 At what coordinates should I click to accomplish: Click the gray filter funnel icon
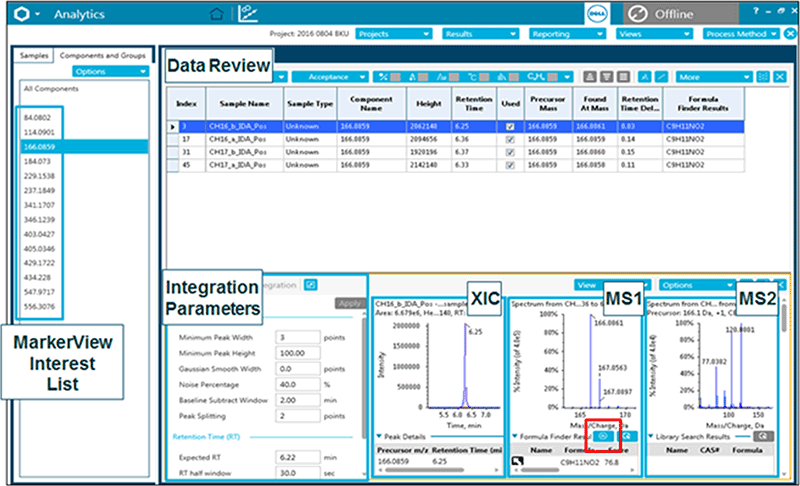coord(607,77)
